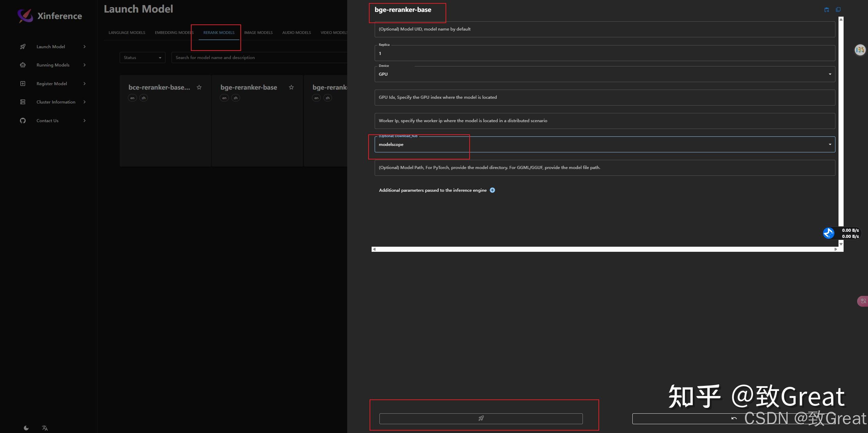868x433 pixels.
Task: Star the bce-reranker-base model card
Action: [x=199, y=87]
